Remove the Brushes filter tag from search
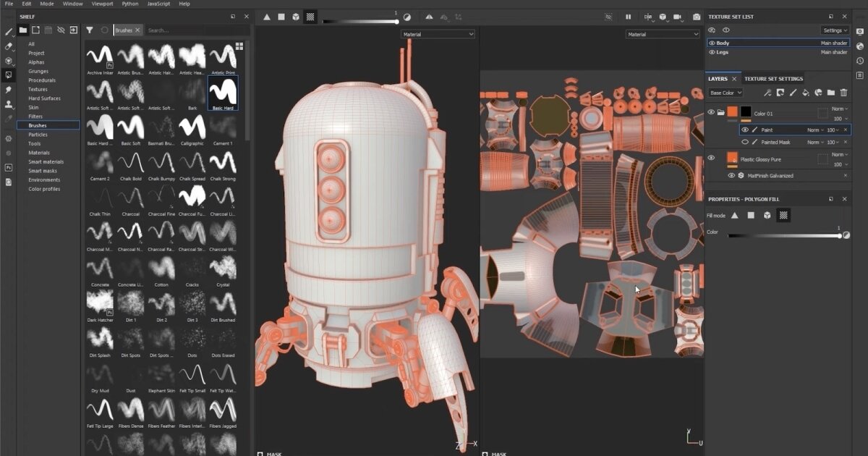The height and width of the screenshot is (456, 868). tap(137, 30)
